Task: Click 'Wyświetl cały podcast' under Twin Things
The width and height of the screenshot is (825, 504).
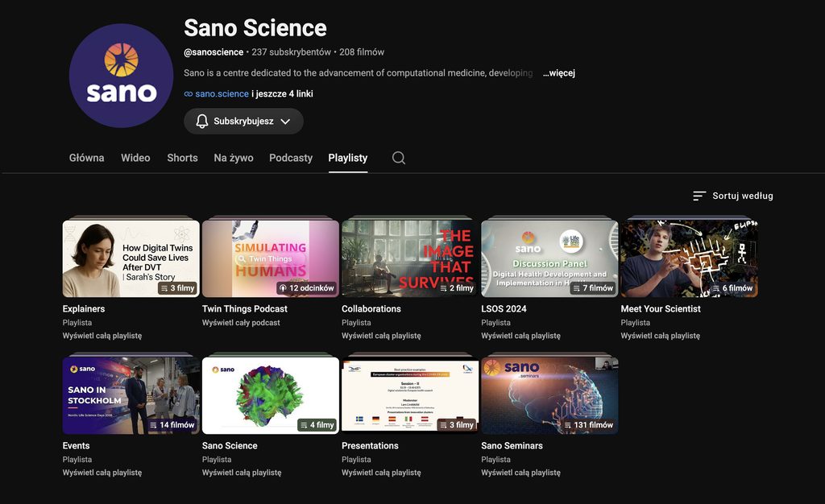Action: (x=241, y=323)
